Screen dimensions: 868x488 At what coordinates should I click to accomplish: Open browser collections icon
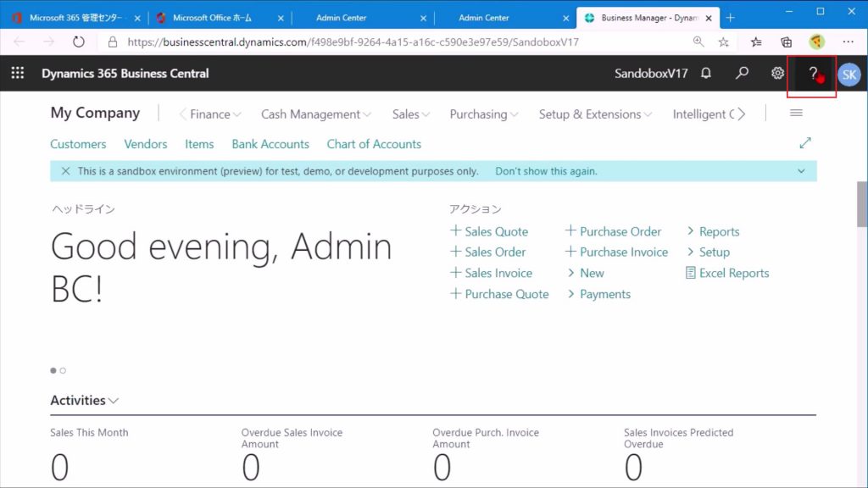pyautogui.click(x=786, y=42)
